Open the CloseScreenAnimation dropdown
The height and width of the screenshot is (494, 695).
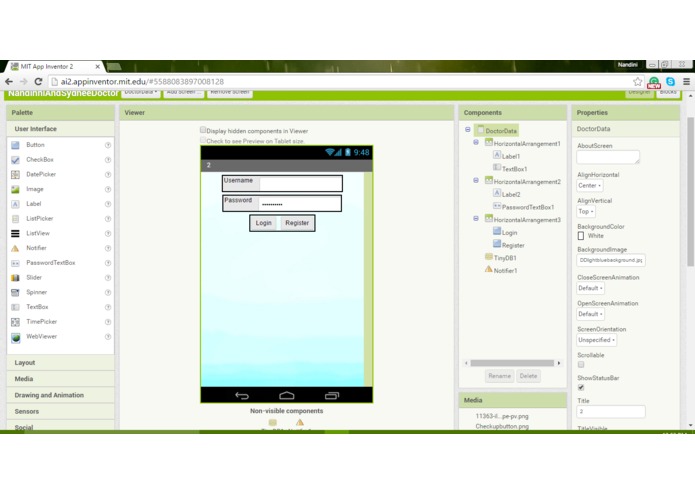pyautogui.click(x=590, y=288)
